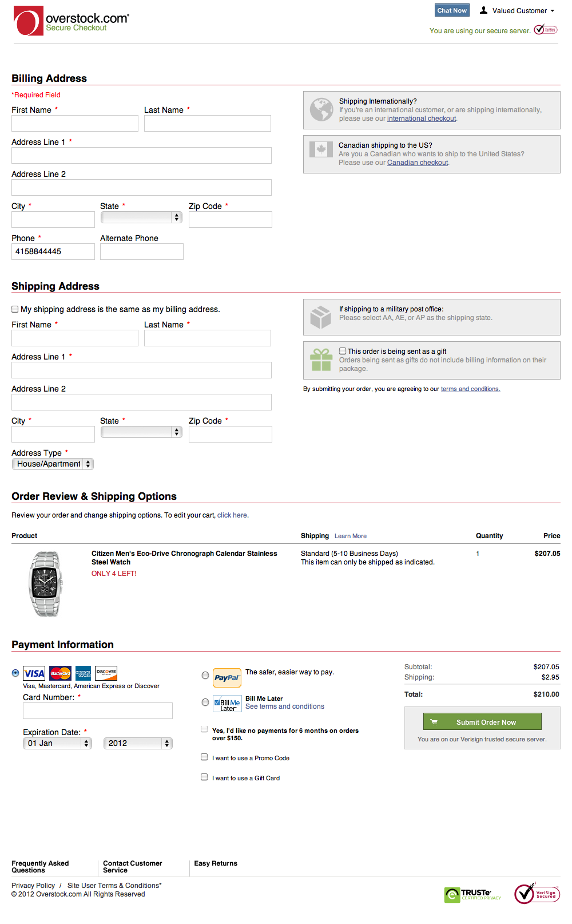Select the Visa card icon

tap(33, 673)
